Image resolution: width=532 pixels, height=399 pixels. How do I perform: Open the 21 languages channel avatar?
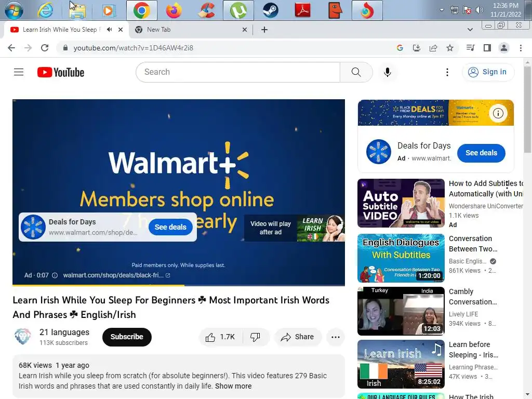tap(23, 337)
